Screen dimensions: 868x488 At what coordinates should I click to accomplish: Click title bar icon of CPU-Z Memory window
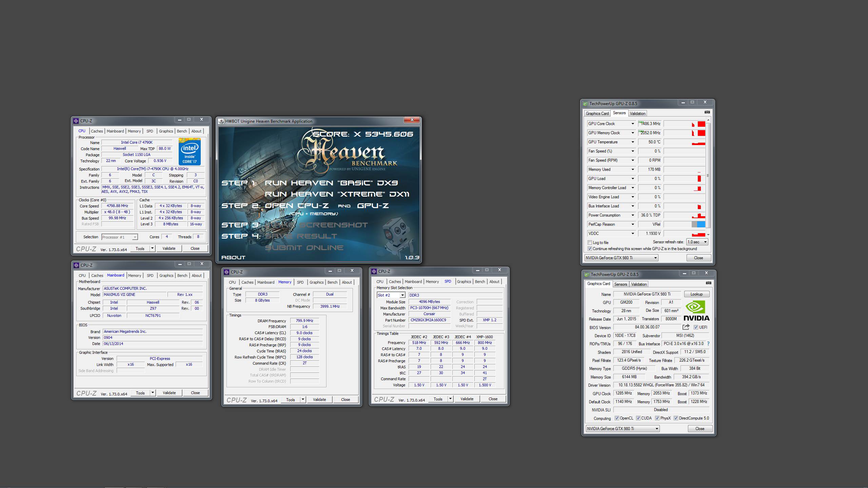click(x=227, y=272)
